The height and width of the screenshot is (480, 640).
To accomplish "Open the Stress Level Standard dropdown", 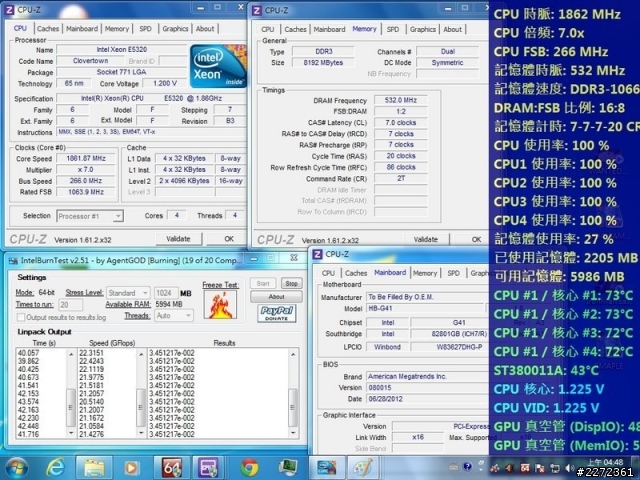I will click(128, 293).
